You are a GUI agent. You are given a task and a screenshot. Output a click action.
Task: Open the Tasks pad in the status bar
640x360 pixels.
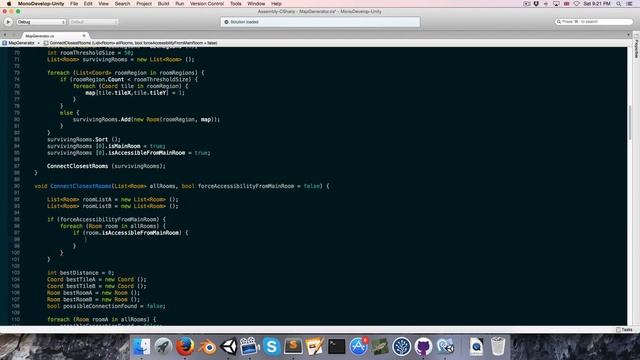click(x=624, y=329)
